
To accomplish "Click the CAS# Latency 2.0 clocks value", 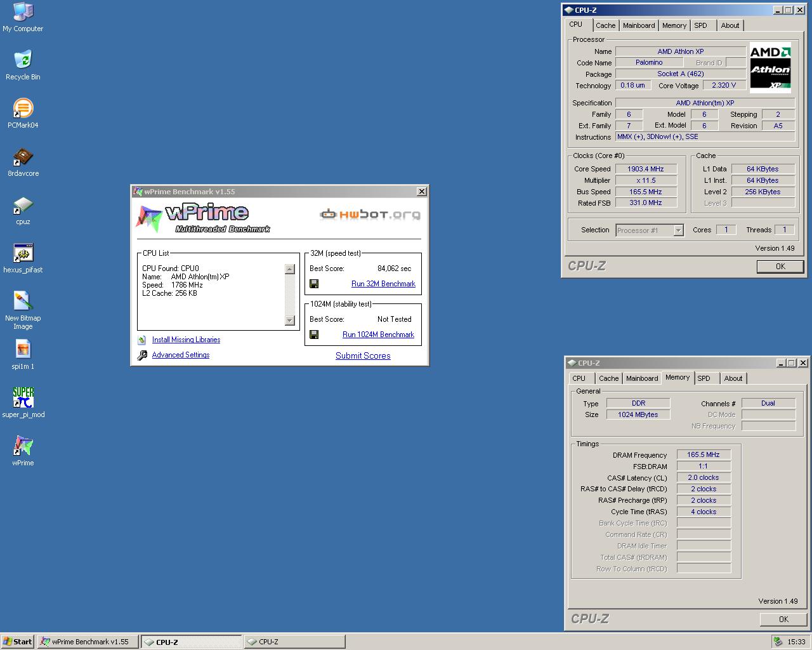I will [x=704, y=477].
